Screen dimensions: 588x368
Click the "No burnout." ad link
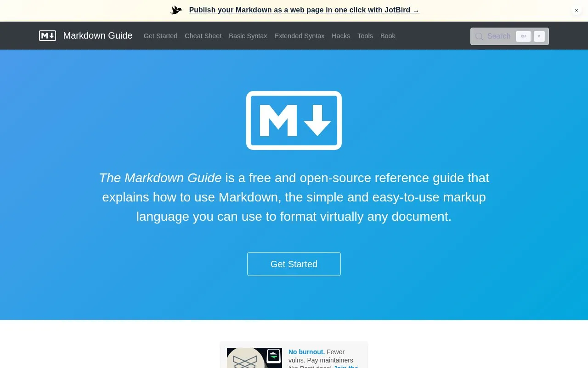point(306,352)
